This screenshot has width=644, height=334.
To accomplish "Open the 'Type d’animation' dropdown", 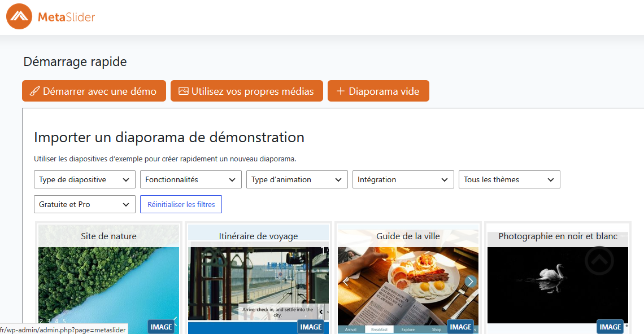I will click(297, 180).
